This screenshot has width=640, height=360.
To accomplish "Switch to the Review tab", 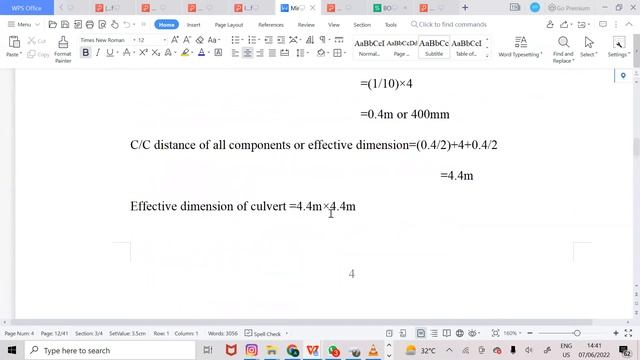I will pyautogui.click(x=306, y=24).
